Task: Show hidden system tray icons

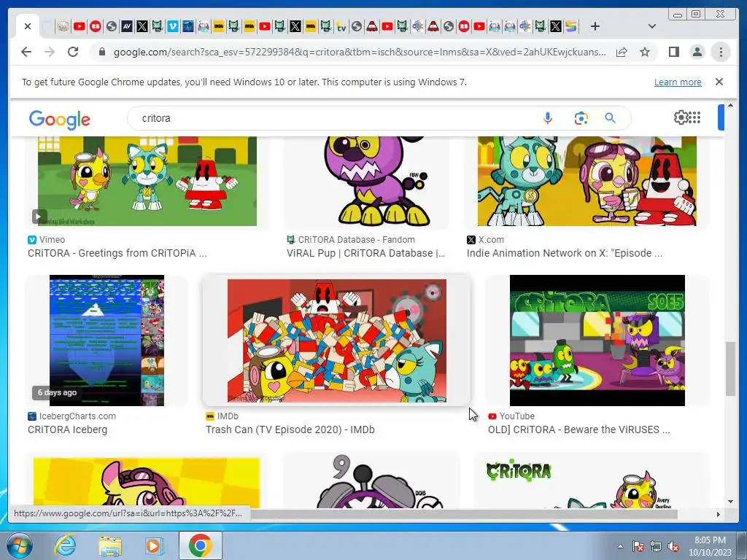Action: pyautogui.click(x=620, y=546)
